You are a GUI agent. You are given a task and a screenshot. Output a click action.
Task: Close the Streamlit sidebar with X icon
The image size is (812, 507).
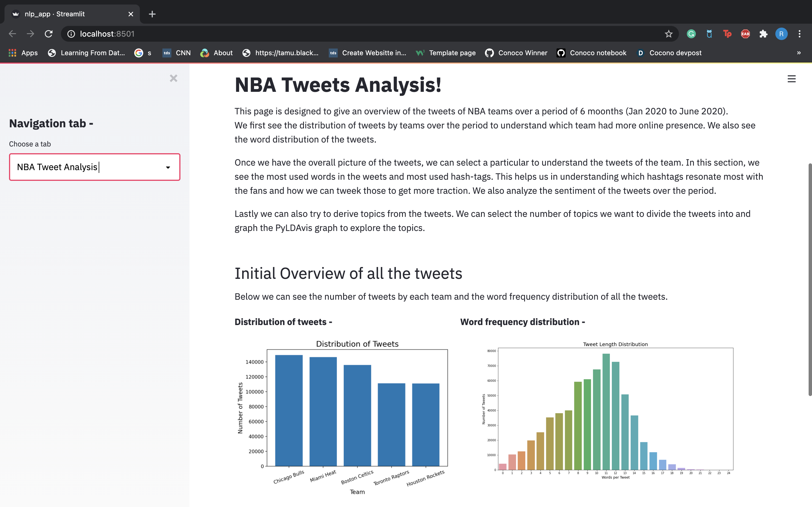(173, 79)
